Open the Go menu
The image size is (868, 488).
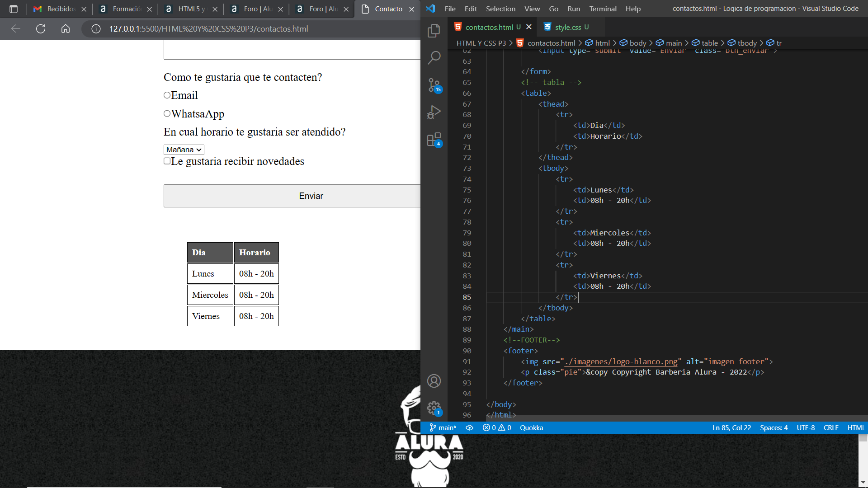click(553, 9)
